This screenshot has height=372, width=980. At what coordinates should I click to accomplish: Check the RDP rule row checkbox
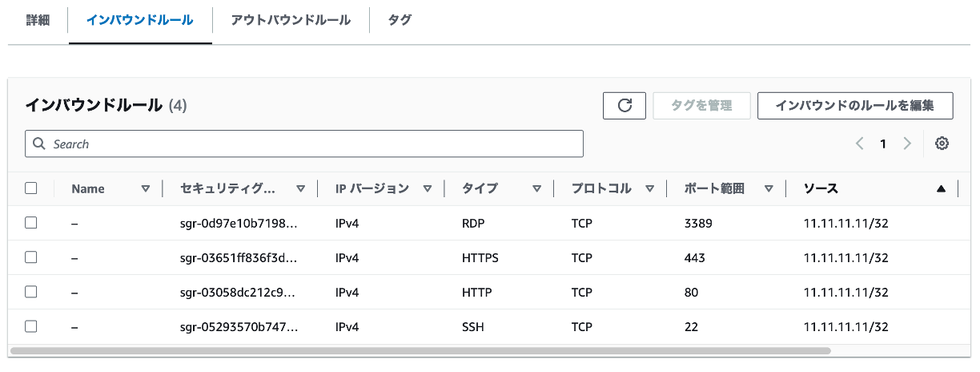31,223
